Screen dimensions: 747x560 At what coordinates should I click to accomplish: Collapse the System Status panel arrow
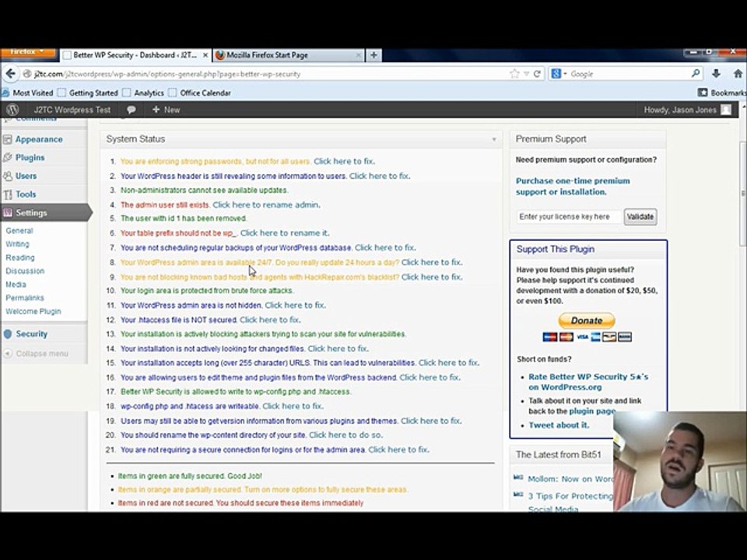click(x=494, y=139)
